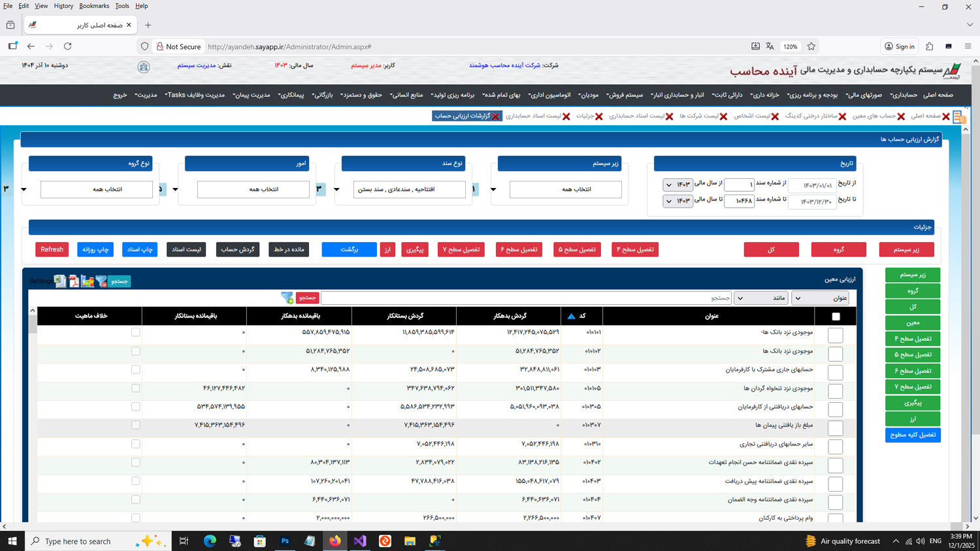Click the user avatar icon in header
980x551 pixels.
(144, 67)
